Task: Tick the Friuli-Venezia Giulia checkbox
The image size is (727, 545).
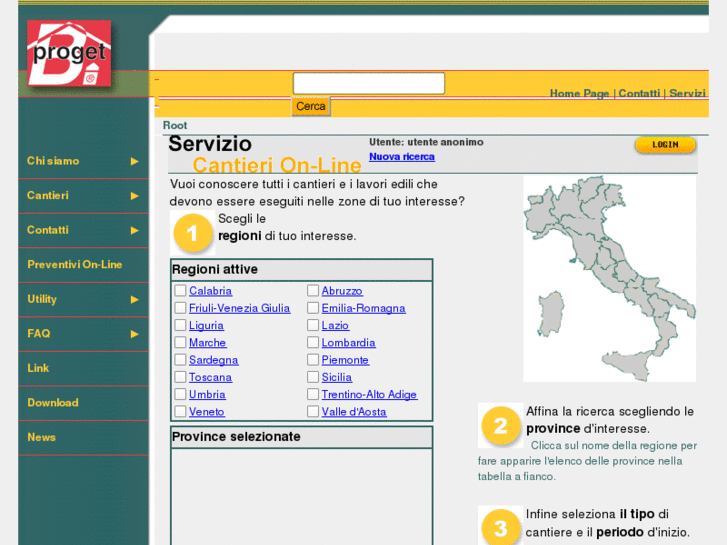Action: pyautogui.click(x=180, y=308)
